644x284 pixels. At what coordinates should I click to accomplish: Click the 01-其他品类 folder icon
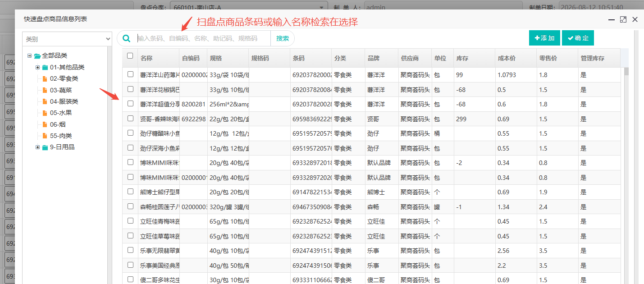[x=45, y=68]
